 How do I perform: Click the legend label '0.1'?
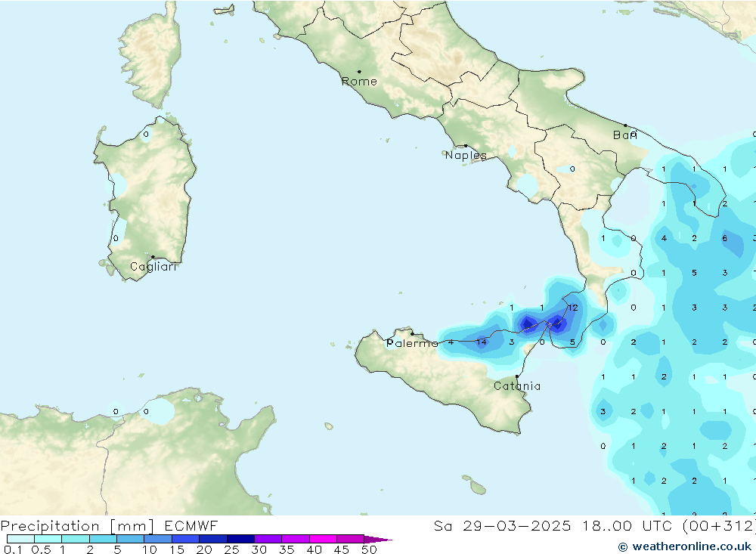(13, 549)
